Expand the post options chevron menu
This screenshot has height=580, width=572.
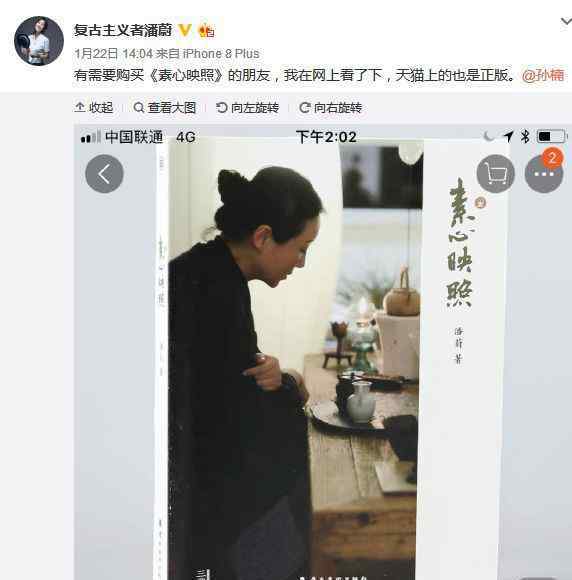click(x=566, y=21)
